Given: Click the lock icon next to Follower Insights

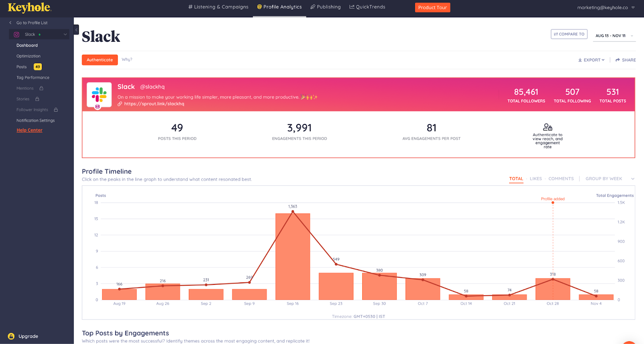Looking at the screenshot, I should (x=56, y=110).
